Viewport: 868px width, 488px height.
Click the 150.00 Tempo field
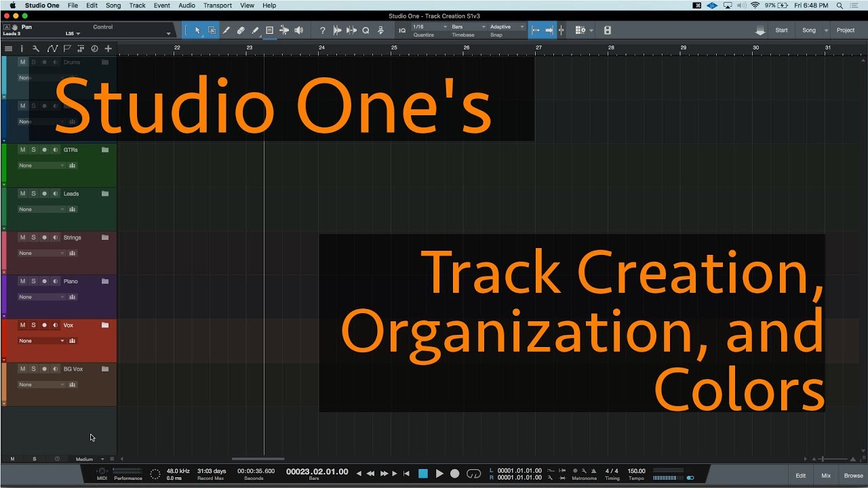(x=637, y=470)
